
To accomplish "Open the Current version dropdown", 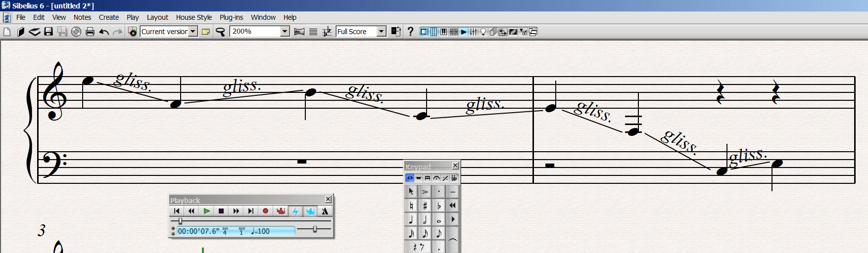I will click(x=193, y=32).
